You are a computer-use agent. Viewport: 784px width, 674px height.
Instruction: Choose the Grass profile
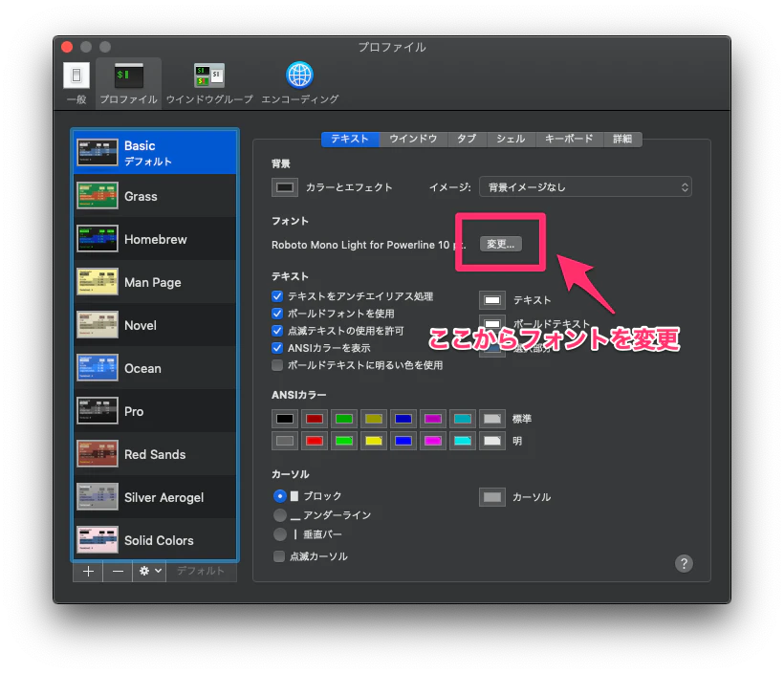(x=155, y=195)
